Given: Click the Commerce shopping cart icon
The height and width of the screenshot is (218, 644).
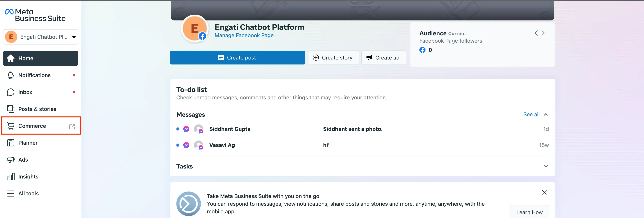Looking at the screenshot, I should [x=11, y=126].
